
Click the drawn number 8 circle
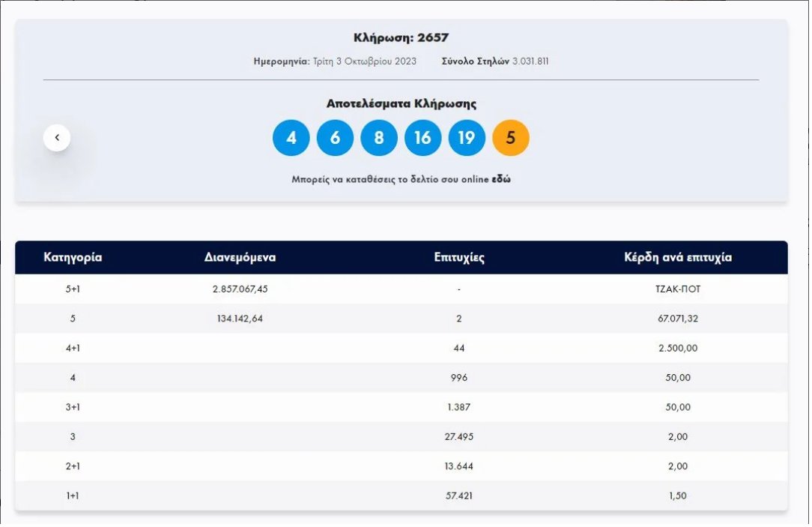[x=379, y=138]
